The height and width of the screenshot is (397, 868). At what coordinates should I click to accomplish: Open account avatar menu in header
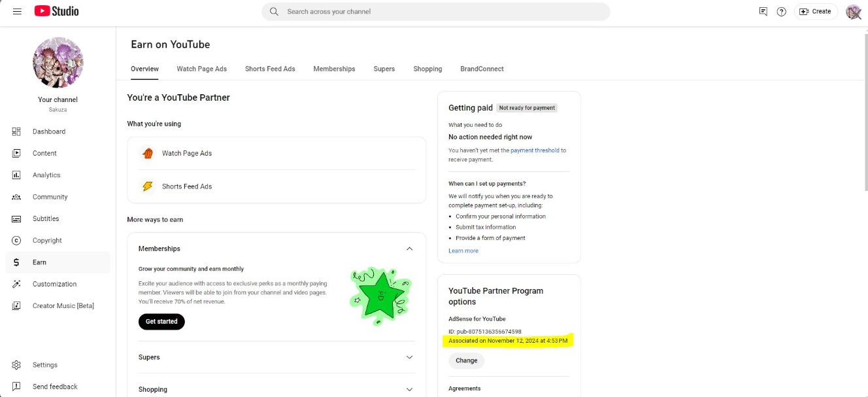click(x=853, y=12)
